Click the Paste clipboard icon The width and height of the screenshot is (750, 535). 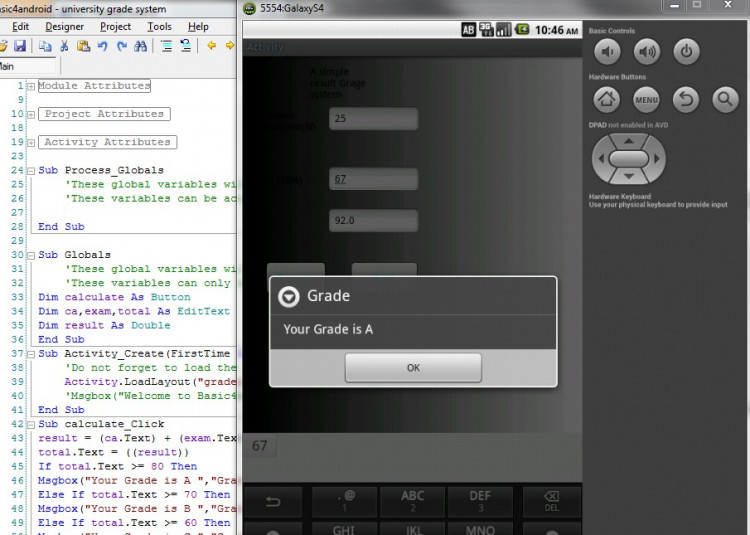pos(83,46)
